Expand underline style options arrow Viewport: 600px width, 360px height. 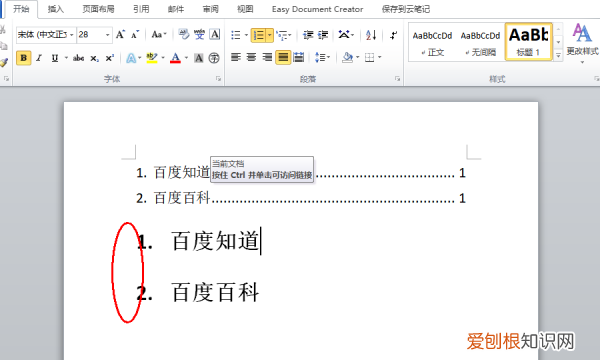66,58
